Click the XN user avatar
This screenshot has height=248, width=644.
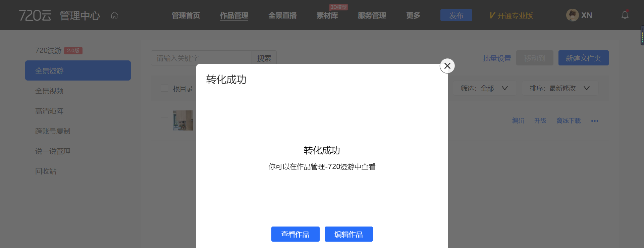572,15
